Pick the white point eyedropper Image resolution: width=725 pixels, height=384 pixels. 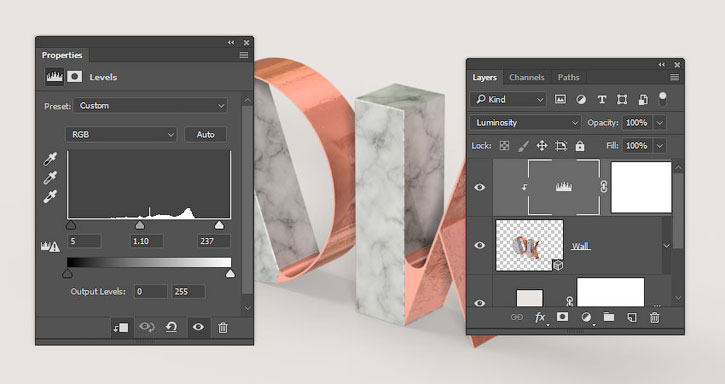tap(50, 196)
